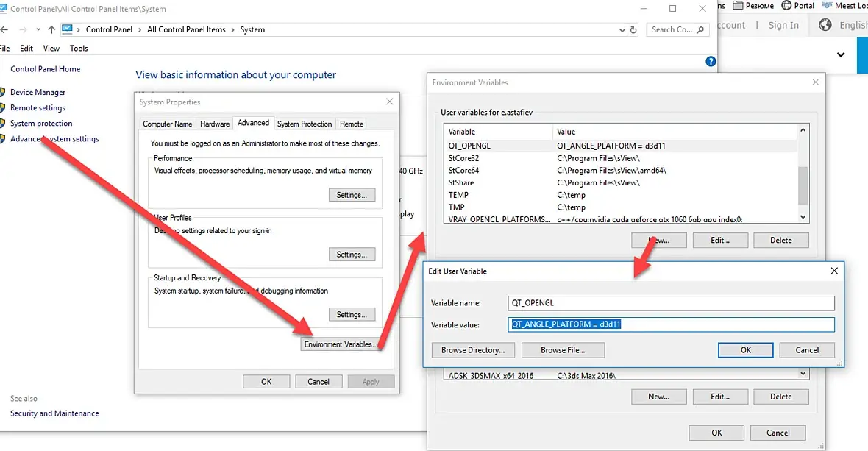Go up one level with up arrow

(x=51, y=30)
